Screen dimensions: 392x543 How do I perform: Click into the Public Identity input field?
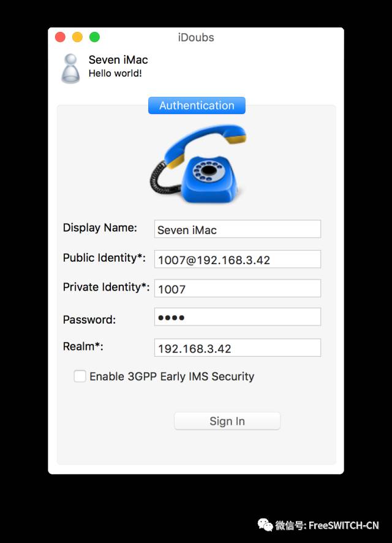[x=237, y=259]
